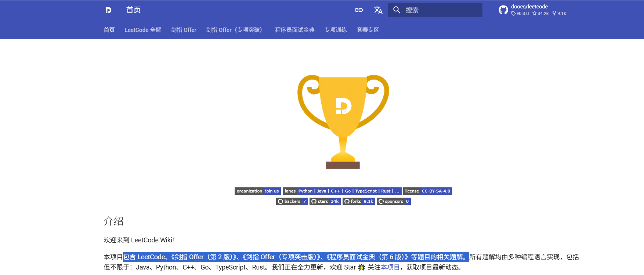Click the stars 34k badge

[x=325, y=201]
